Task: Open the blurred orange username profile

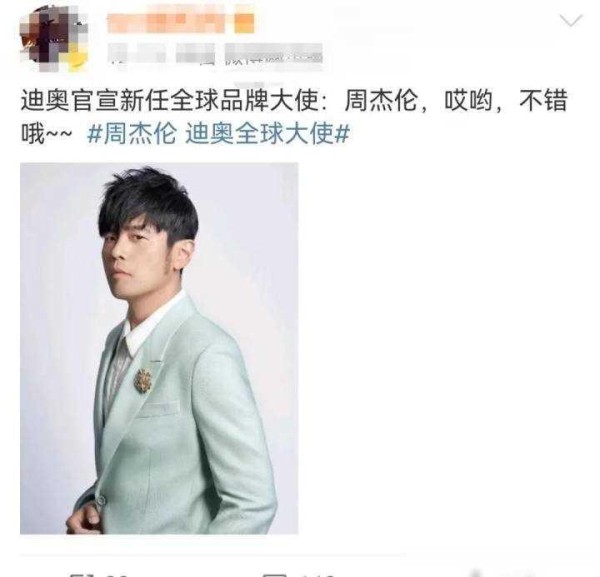Action: (181, 23)
